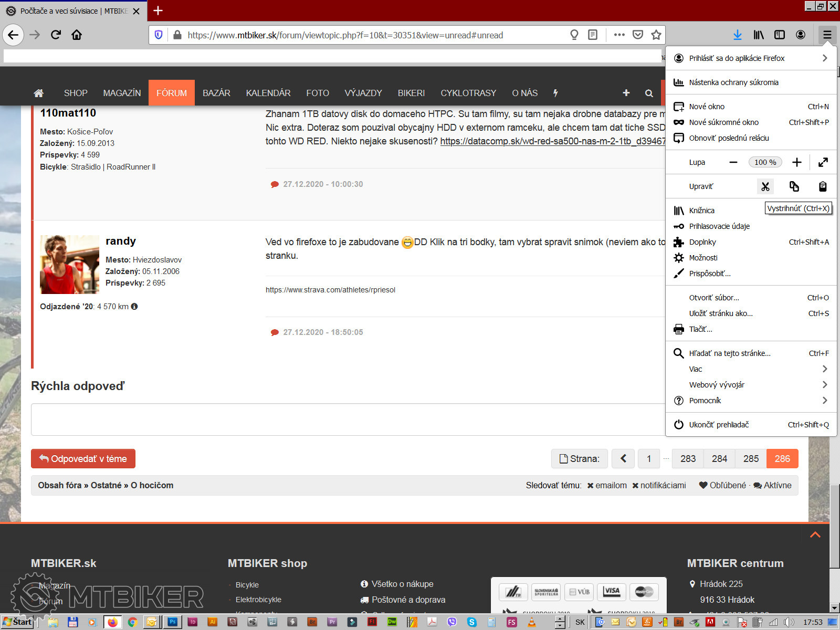Reload the page with the refresh icon
840x630 pixels.
[x=56, y=35]
